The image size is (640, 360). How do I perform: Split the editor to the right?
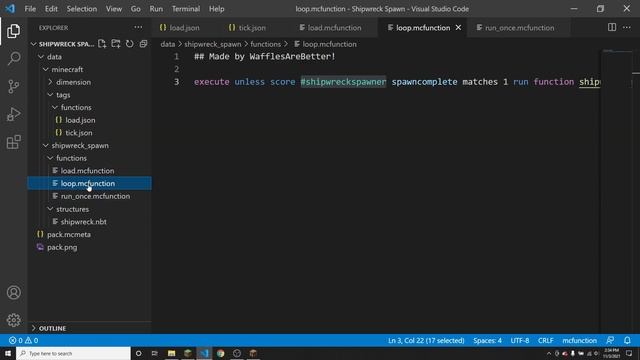pyautogui.click(x=611, y=27)
